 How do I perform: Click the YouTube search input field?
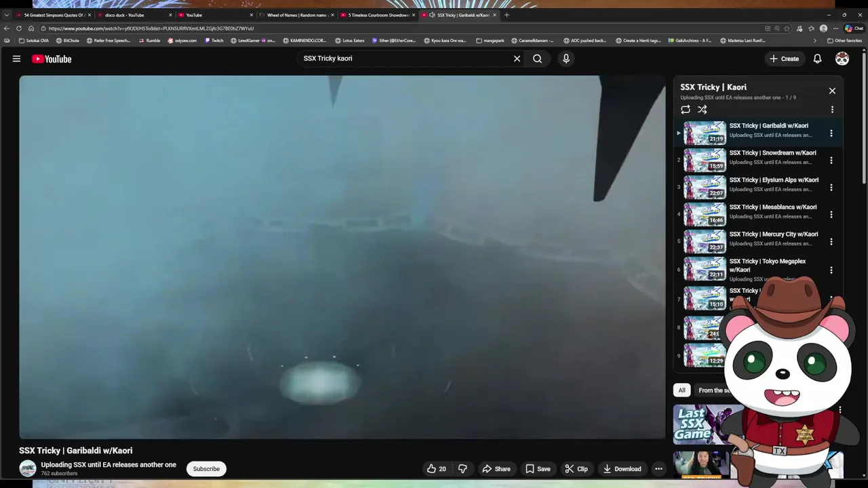[x=406, y=59]
